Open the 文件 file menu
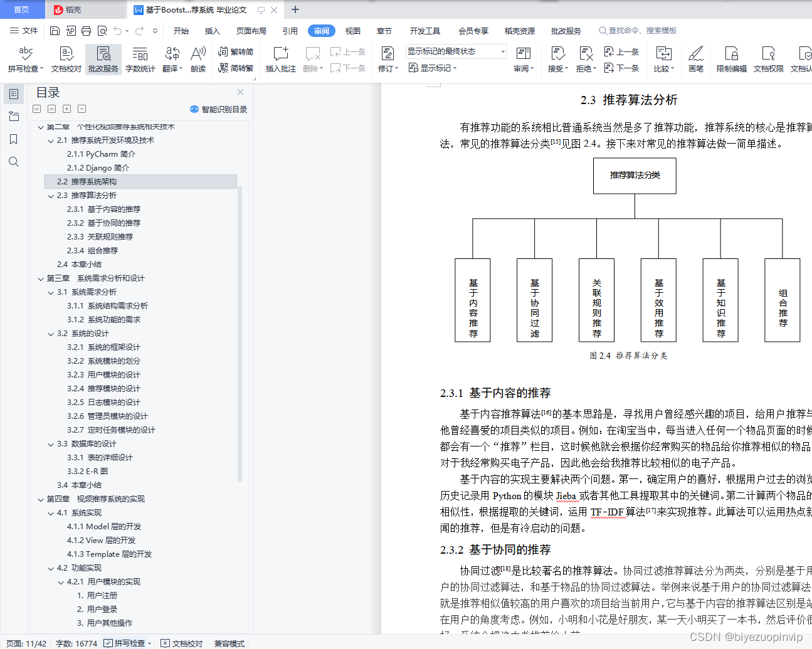 point(24,31)
